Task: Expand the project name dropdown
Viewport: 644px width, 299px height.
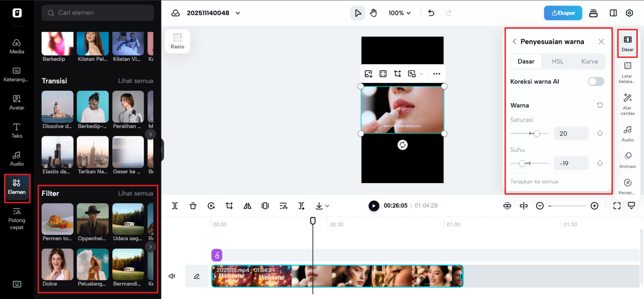Action: (x=238, y=13)
